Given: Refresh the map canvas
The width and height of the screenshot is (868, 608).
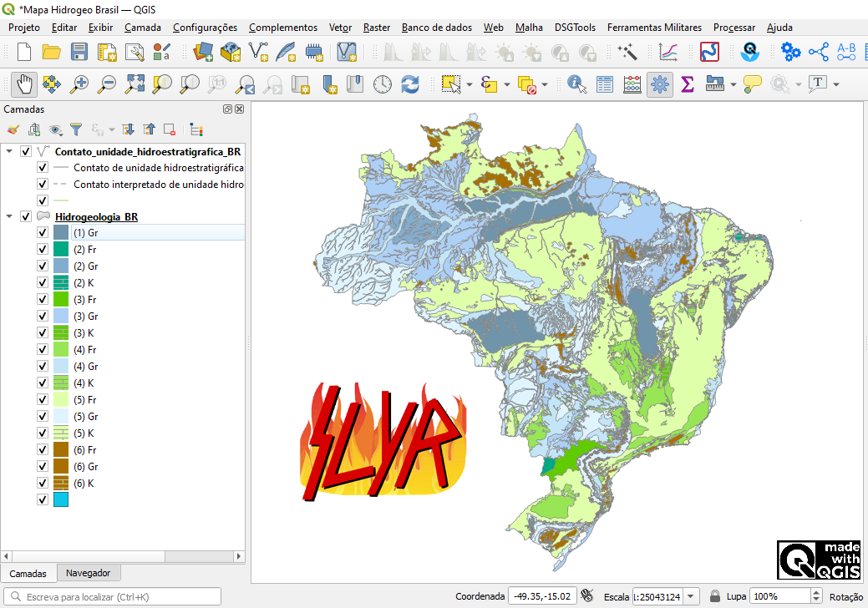Looking at the screenshot, I should 410,84.
